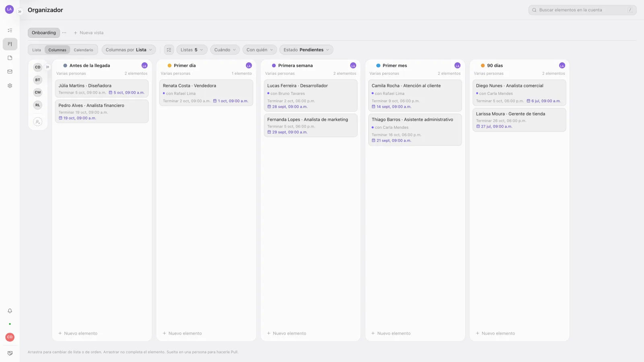This screenshot has width=644, height=362.
Task: Open the Cuándo filter dropdown
Action: coord(225,50)
